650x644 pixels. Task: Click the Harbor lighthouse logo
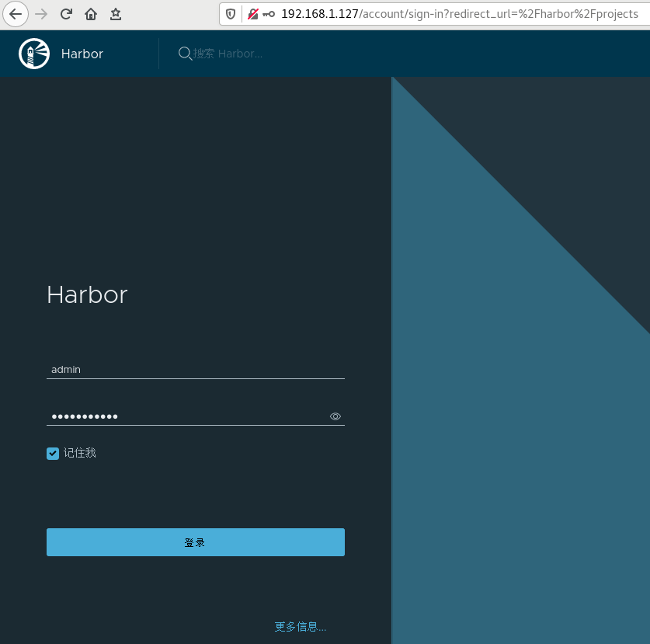[x=34, y=54]
